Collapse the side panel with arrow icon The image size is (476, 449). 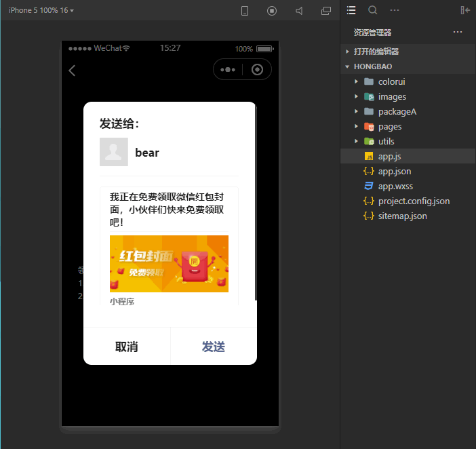465,10
